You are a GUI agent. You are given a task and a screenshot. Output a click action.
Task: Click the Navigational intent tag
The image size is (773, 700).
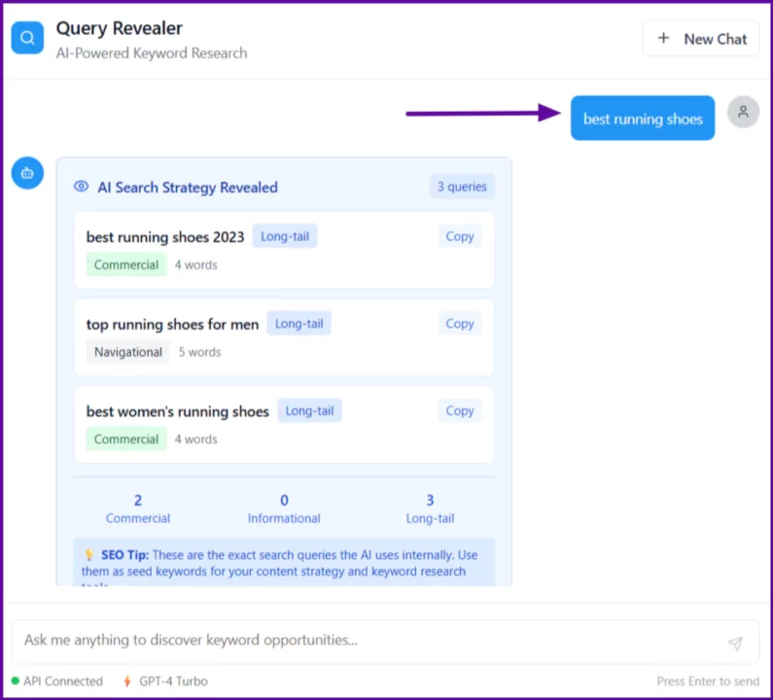(x=127, y=352)
